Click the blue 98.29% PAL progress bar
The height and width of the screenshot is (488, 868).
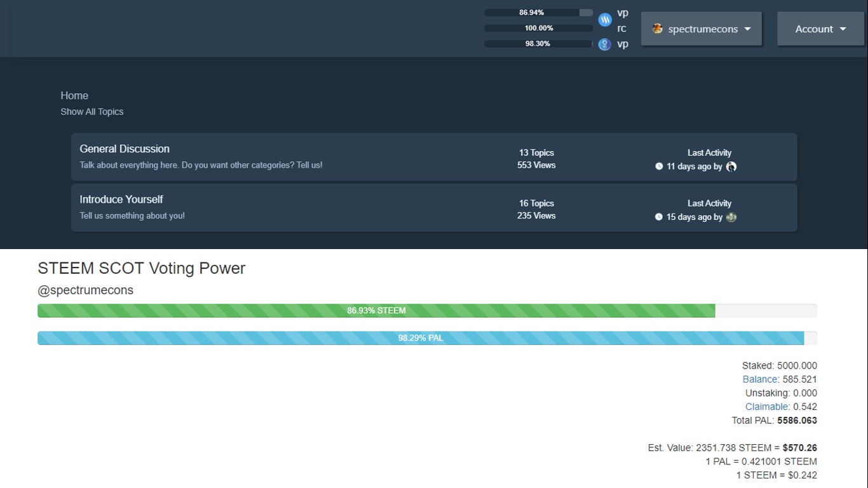pyautogui.click(x=421, y=338)
